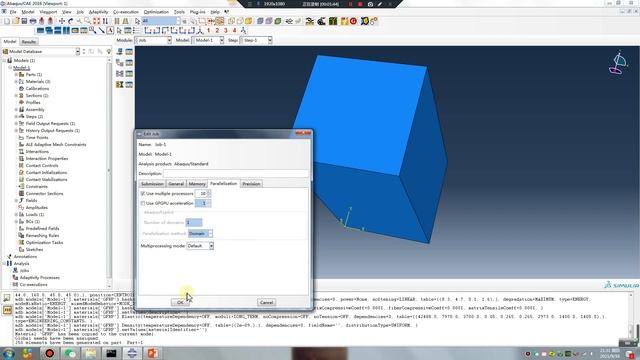The height and width of the screenshot is (360, 640).
Task: Apply saved view number 2
Action: coord(217,30)
